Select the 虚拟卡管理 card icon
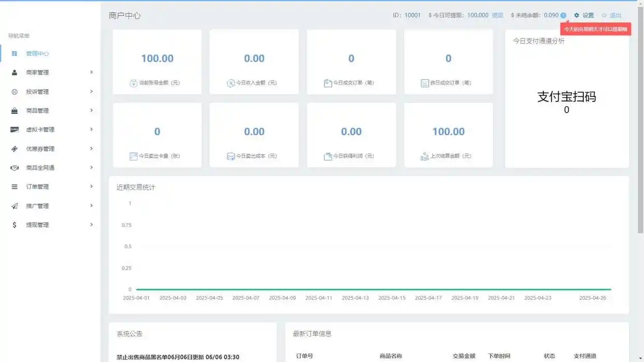This screenshot has height=362, width=644. tap(14, 129)
